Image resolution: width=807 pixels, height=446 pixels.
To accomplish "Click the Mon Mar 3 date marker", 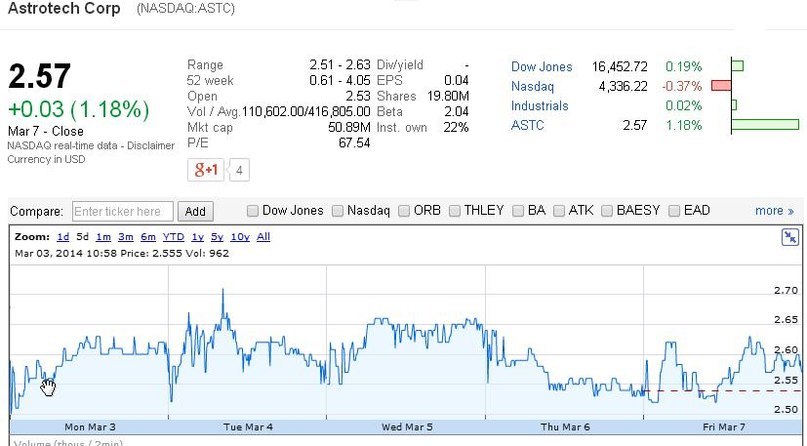I will click(x=90, y=427).
